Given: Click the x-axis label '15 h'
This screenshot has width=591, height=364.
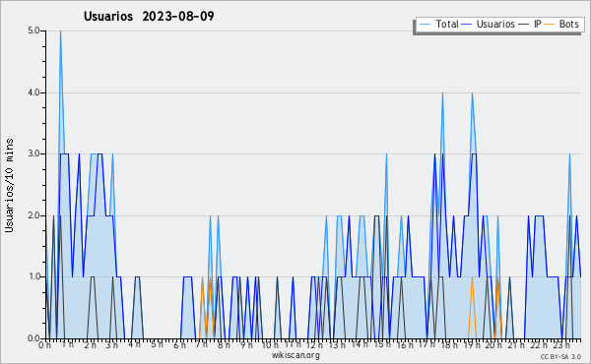Looking at the screenshot, I should 382,344.
